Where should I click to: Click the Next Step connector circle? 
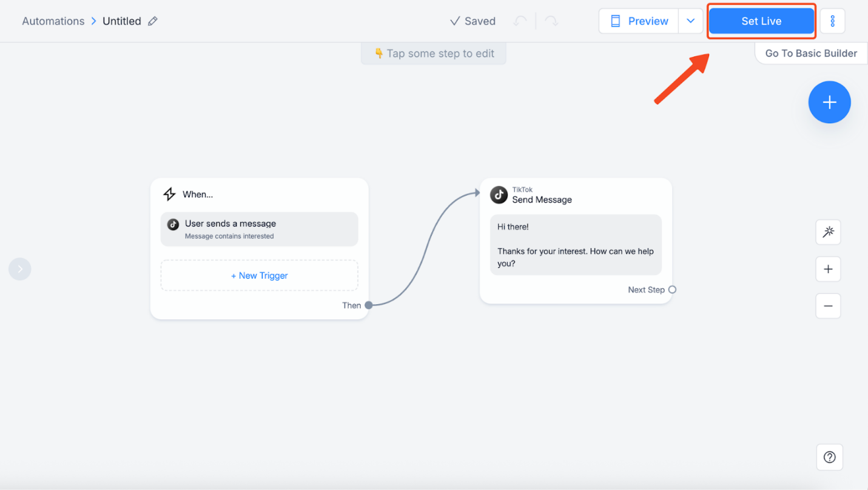(x=671, y=290)
